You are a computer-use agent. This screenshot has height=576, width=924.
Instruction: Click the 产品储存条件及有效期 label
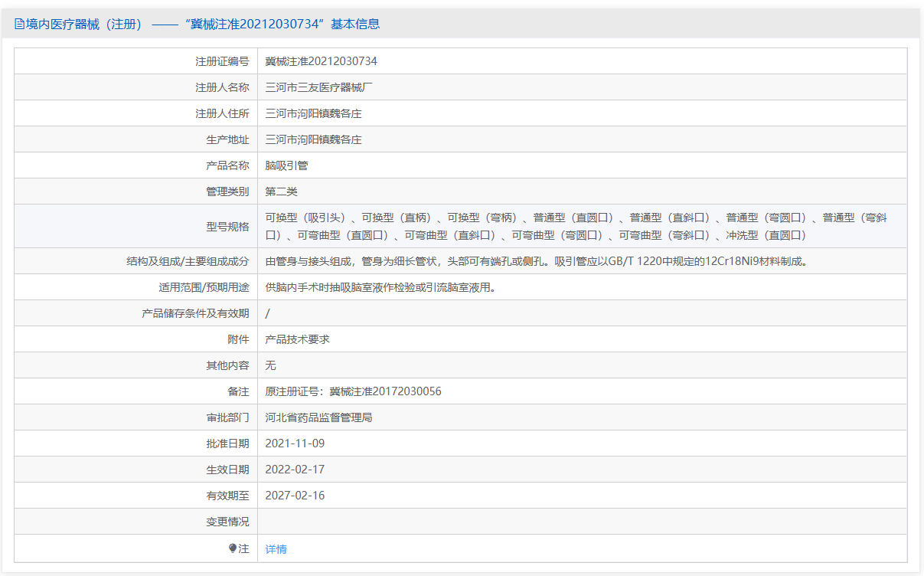pyautogui.click(x=195, y=313)
